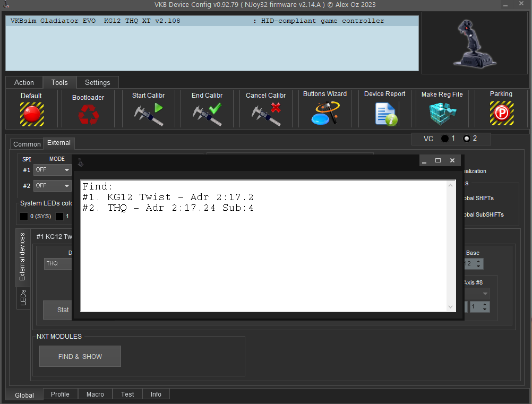Switch to the Profile bottom tab
The width and height of the screenshot is (532, 404).
point(60,394)
